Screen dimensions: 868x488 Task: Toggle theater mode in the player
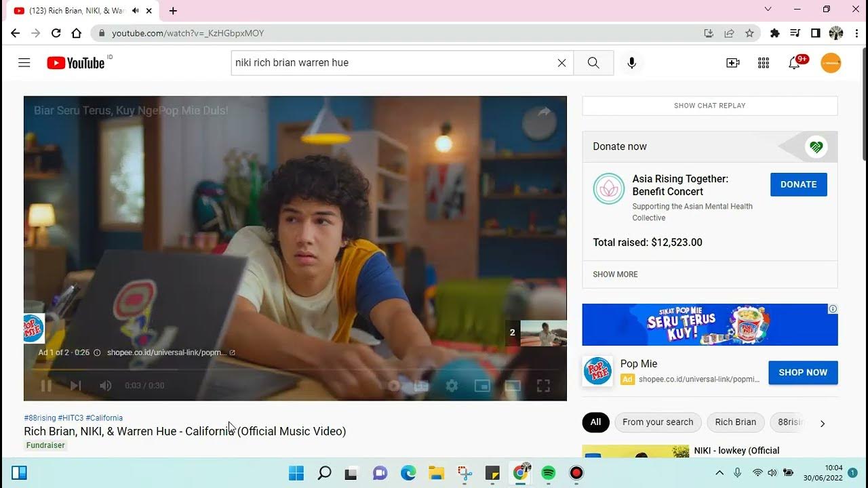(513, 386)
